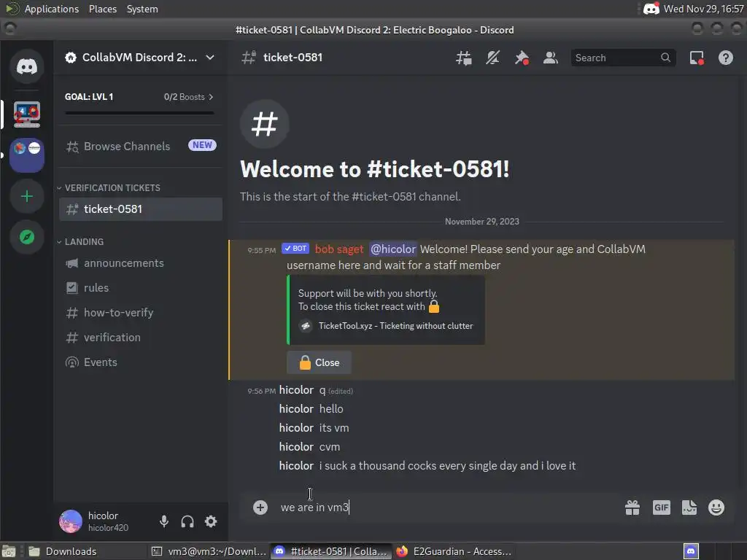Open the server folder below CollabVM

[x=27, y=155]
